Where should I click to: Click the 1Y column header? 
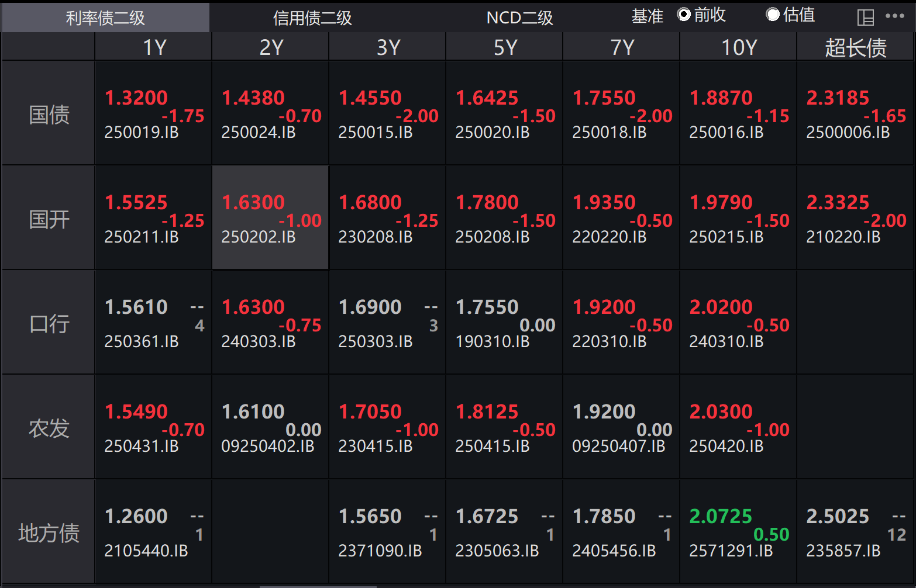pos(154,47)
